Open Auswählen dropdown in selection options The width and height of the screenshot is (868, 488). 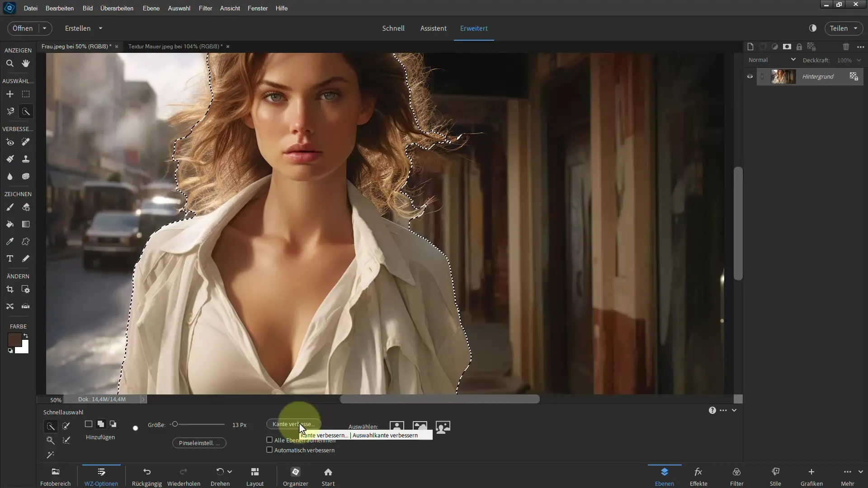[x=363, y=426]
